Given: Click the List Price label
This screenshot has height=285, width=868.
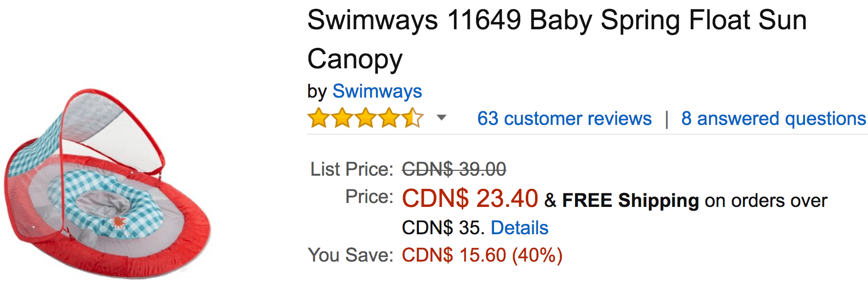Looking at the screenshot, I should point(351,169).
